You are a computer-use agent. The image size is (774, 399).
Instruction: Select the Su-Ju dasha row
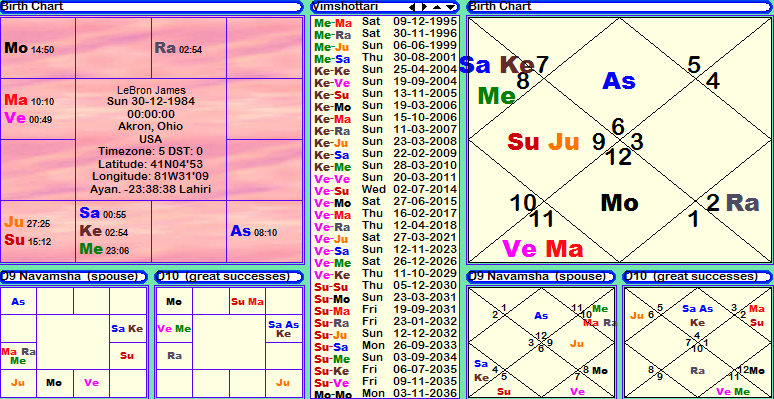(x=386, y=334)
